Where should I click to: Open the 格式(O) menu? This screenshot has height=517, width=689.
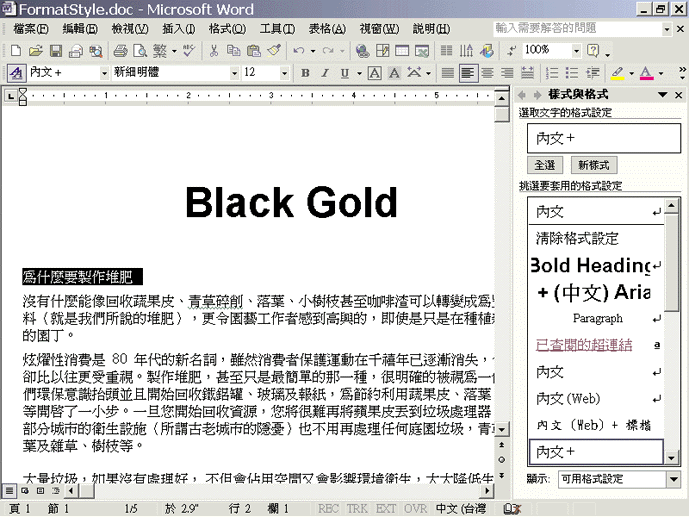point(227,29)
